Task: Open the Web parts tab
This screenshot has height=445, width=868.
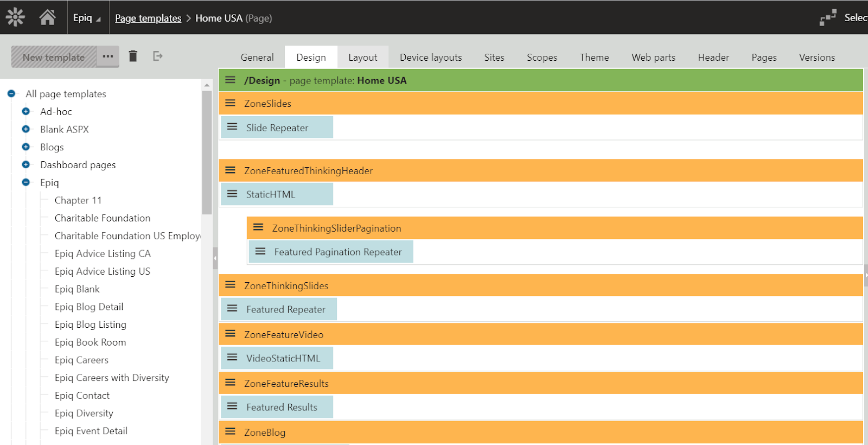Action: [x=653, y=58]
